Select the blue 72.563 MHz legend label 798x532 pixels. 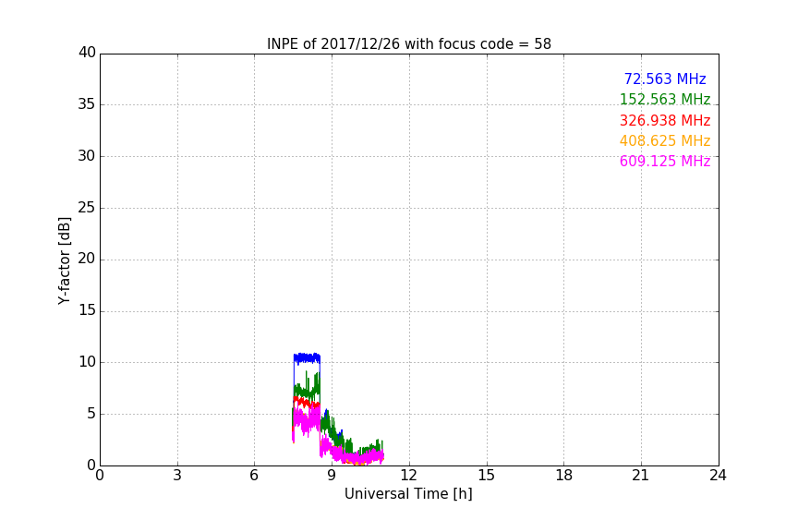tap(665, 79)
